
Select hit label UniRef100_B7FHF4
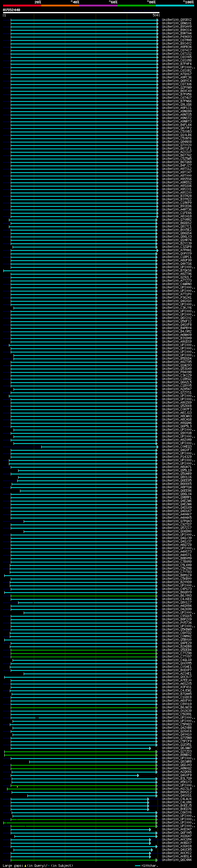point(176,64)
